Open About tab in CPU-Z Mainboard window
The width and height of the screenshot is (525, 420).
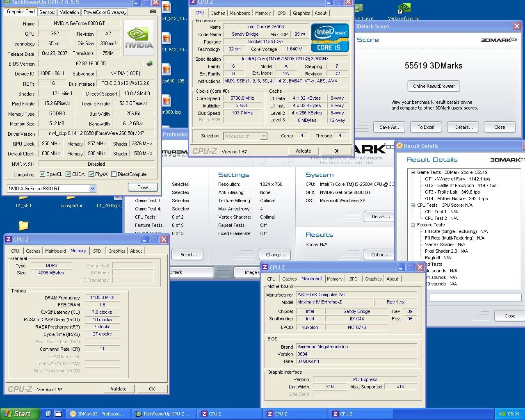(393, 279)
